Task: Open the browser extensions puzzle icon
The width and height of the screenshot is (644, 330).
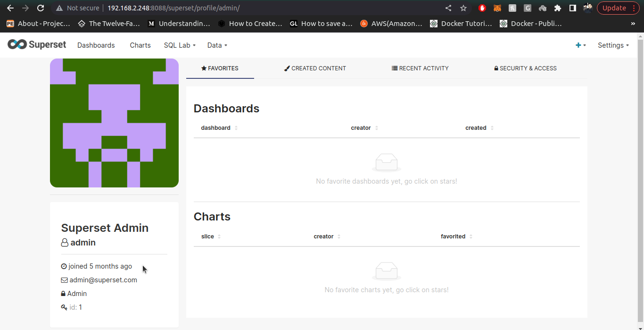Action: click(x=558, y=8)
